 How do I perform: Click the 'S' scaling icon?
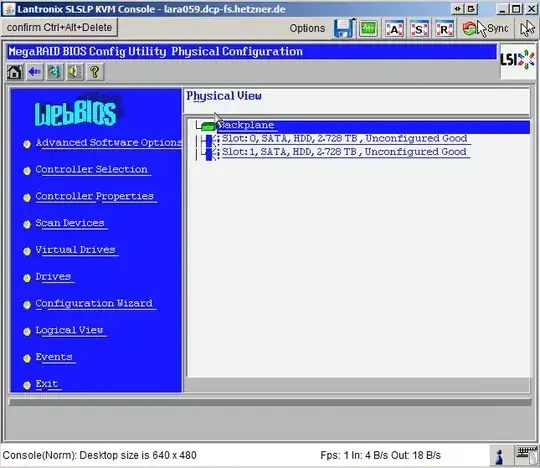[x=419, y=29]
